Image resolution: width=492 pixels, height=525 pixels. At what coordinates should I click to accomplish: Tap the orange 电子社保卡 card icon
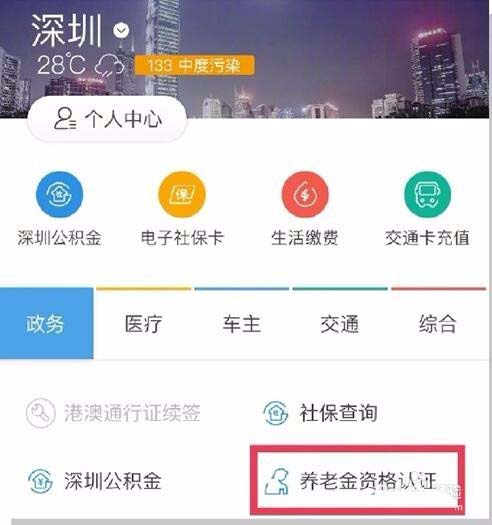click(182, 195)
